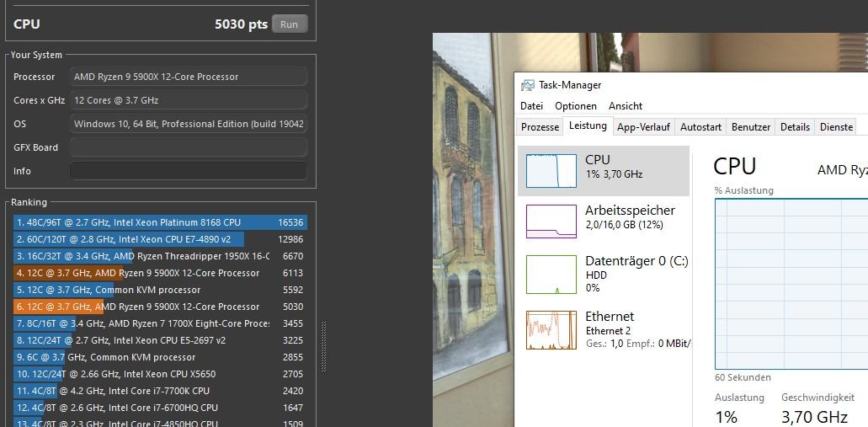Click the large CPU utilization graph
The height and width of the screenshot is (427, 868).
tap(791, 284)
